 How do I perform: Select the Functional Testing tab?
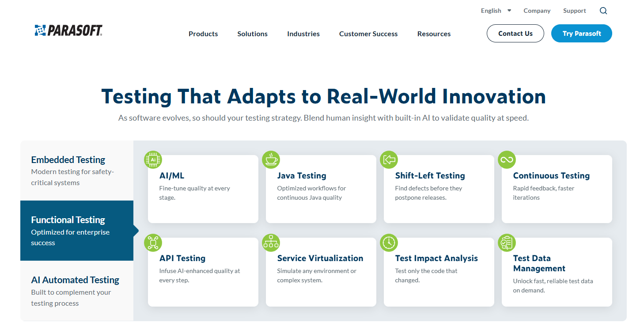[77, 231]
